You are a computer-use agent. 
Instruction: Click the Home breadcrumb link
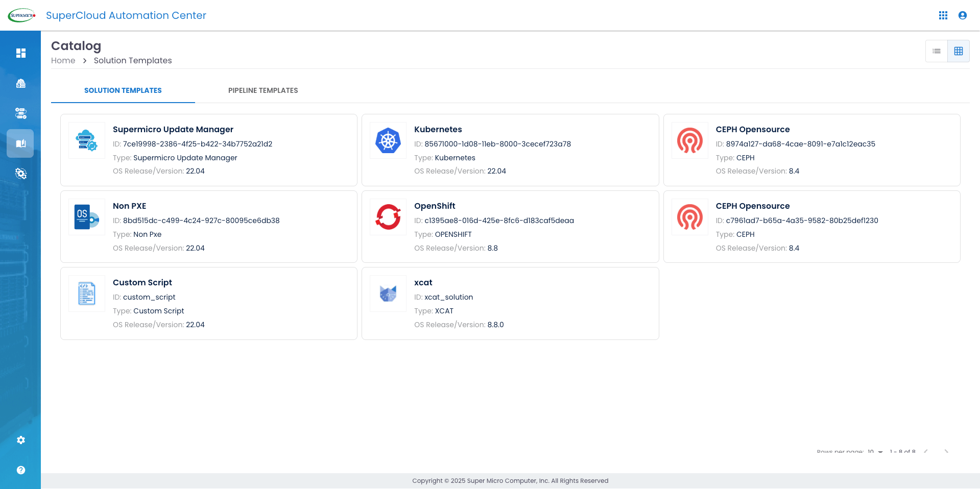63,60
